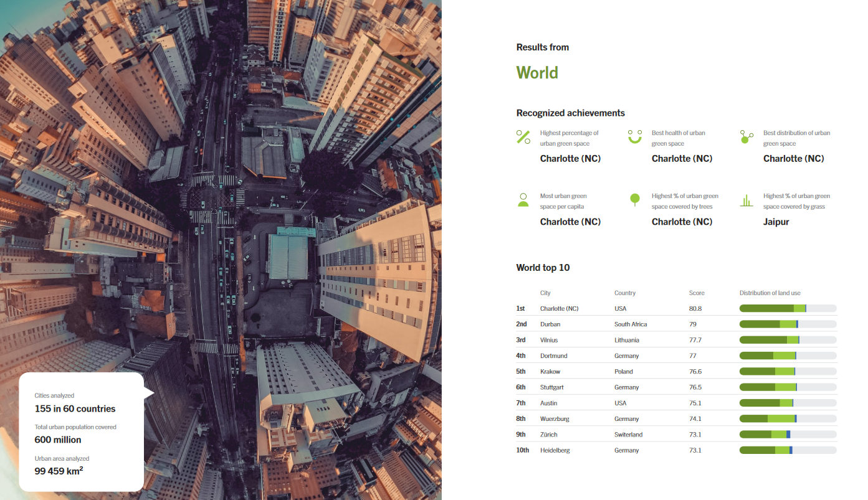Click Charlotte's land use distribution bar
This screenshot has height=500, width=868.
pyautogui.click(x=788, y=308)
